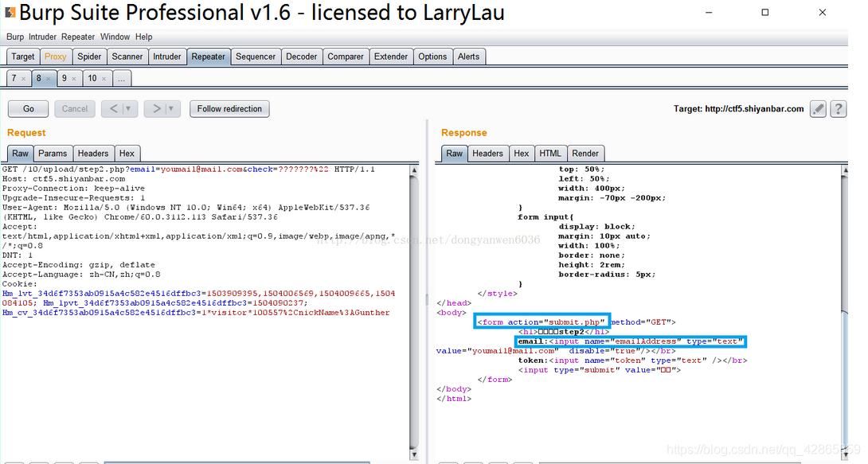Select the Request Headers tab
Image resolution: width=868 pixels, height=464 pixels.
coord(93,154)
